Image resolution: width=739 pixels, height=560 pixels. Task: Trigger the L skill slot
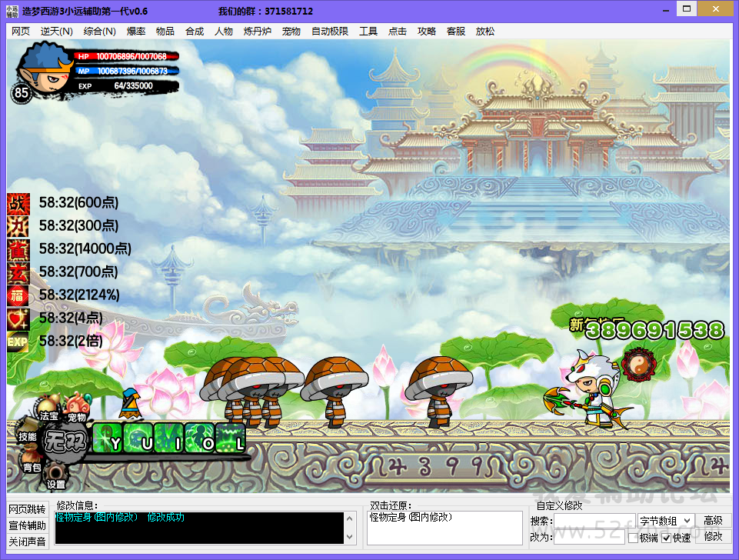pyautogui.click(x=231, y=438)
